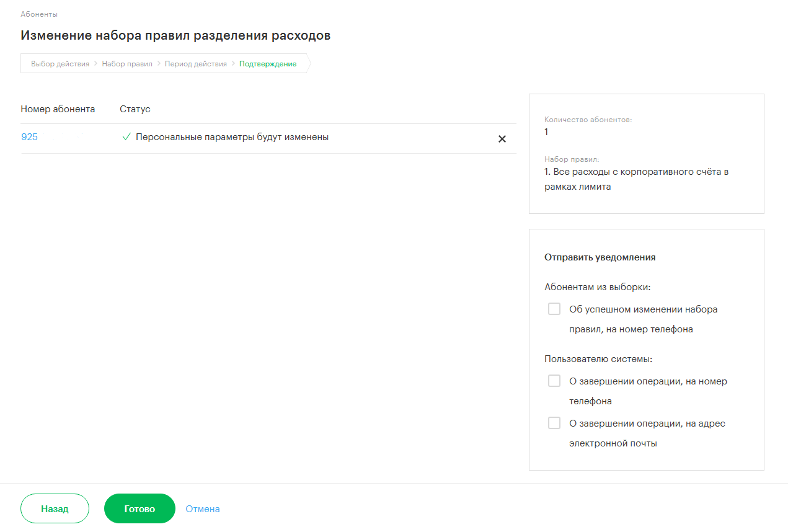Click the Отправить уведомления heading
This screenshot has height=532, width=788.
tap(600, 257)
